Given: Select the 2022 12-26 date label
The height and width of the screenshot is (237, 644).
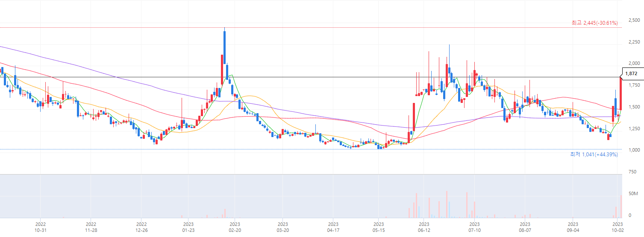Looking at the screenshot, I should coord(141,227).
